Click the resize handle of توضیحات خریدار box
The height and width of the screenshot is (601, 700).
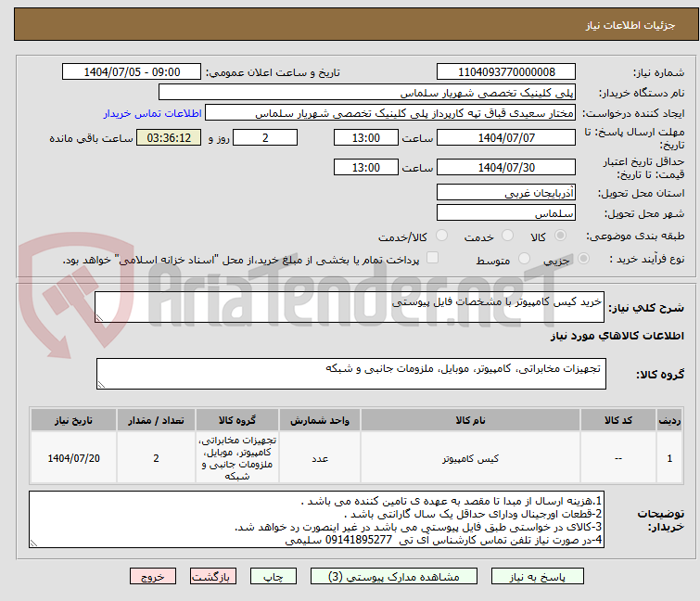click(x=33, y=543)
